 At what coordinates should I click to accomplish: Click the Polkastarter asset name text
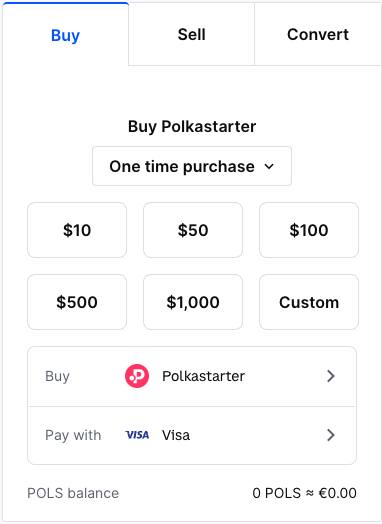203,376
